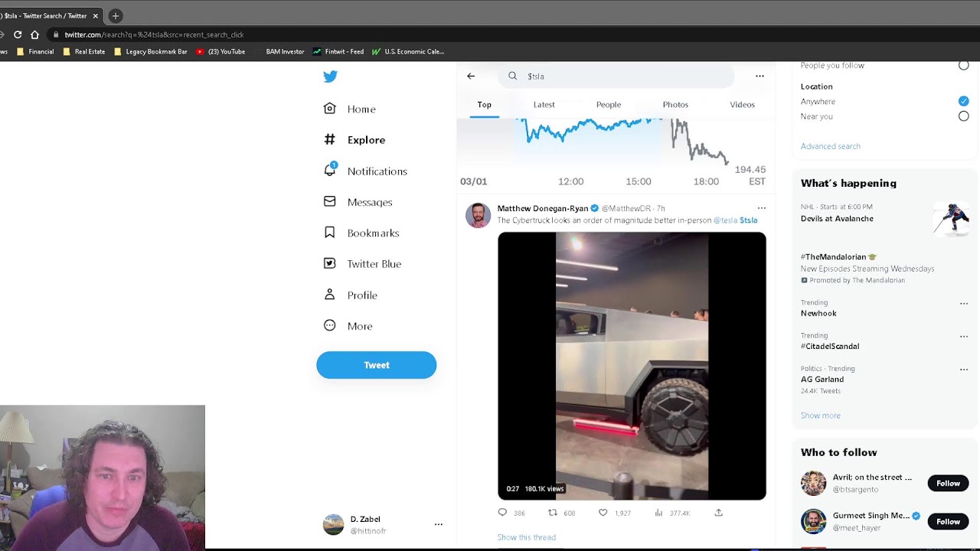
Task: Open Notifications bell
Action: [365, 171]
